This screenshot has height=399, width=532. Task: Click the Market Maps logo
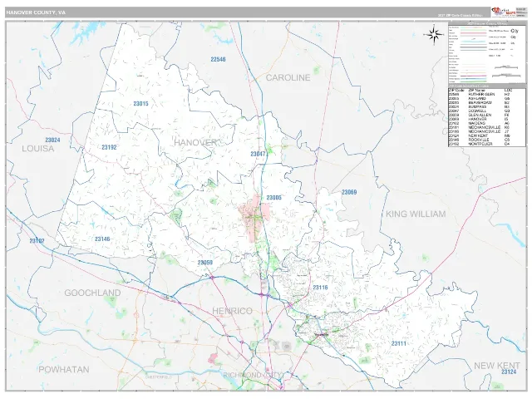pos(504,12)
